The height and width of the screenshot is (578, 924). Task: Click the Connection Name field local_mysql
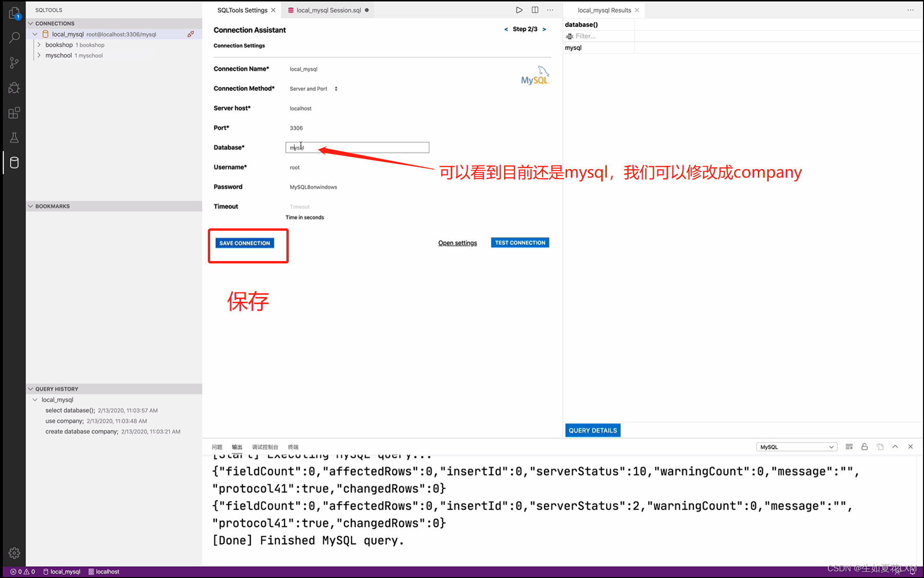coord(357,69)
